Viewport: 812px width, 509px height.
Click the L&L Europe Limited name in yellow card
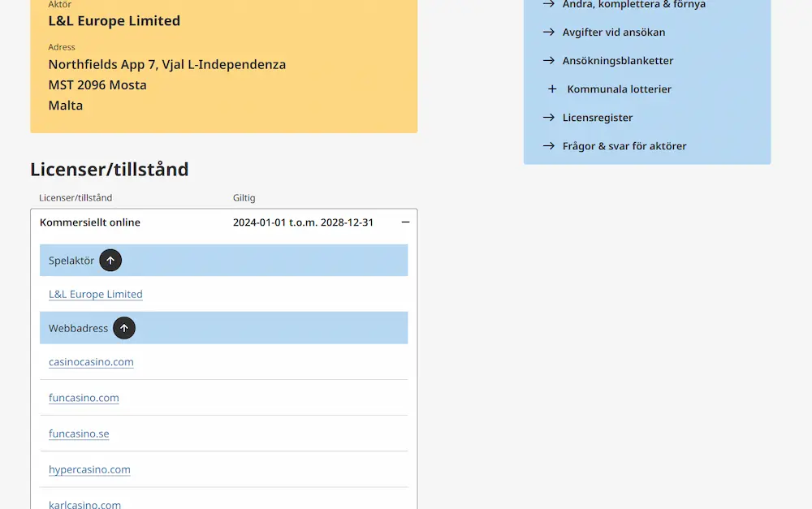[114, 21]
